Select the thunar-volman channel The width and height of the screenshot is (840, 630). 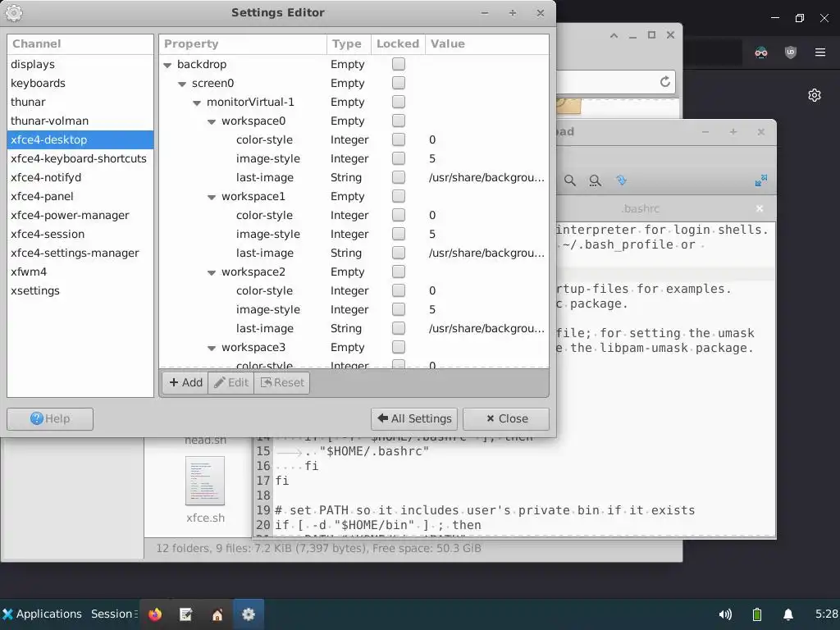(x=80, y=121)
